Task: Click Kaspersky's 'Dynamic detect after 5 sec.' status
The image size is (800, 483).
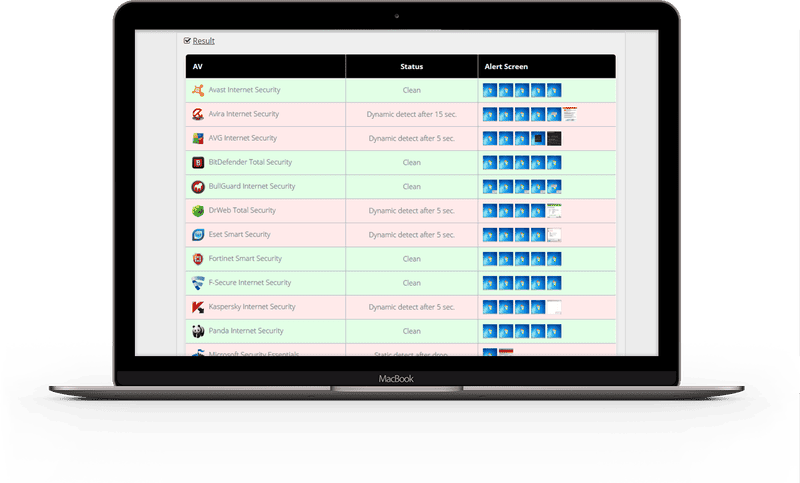Action: [x=412, y=307]
